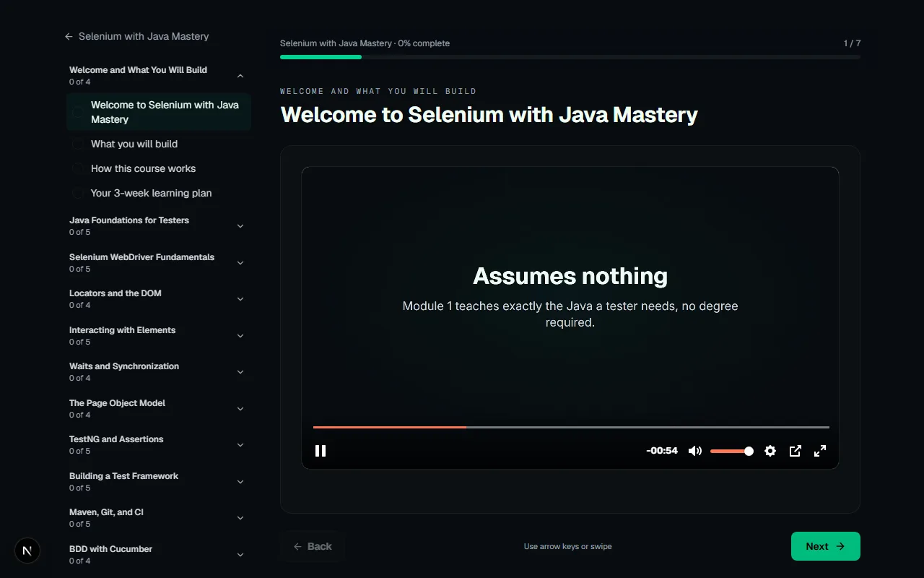Viewport: 924px width, 578px height.
Task: Tick the How this course works checkbox
Action: coord(77,168)
